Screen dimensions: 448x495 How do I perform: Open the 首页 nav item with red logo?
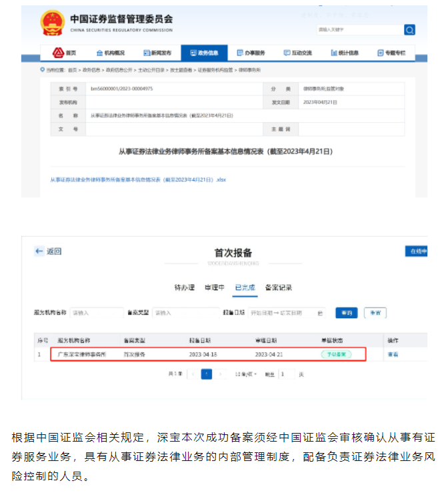[65, 53]
